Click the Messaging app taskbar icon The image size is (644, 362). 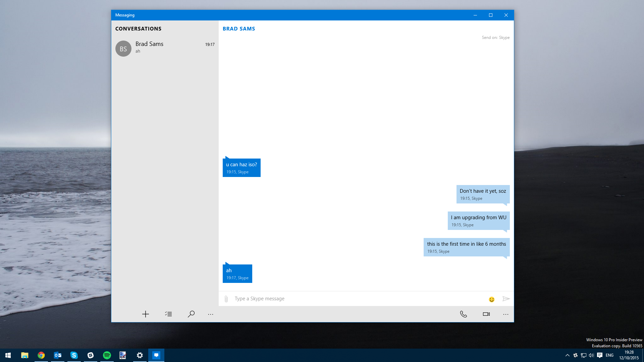(156, 355)
